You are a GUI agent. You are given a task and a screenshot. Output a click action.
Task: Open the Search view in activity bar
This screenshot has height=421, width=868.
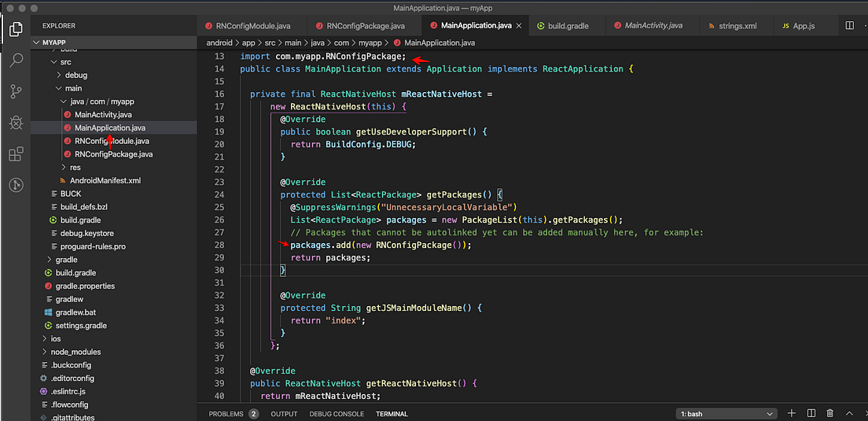click(16, 61)
